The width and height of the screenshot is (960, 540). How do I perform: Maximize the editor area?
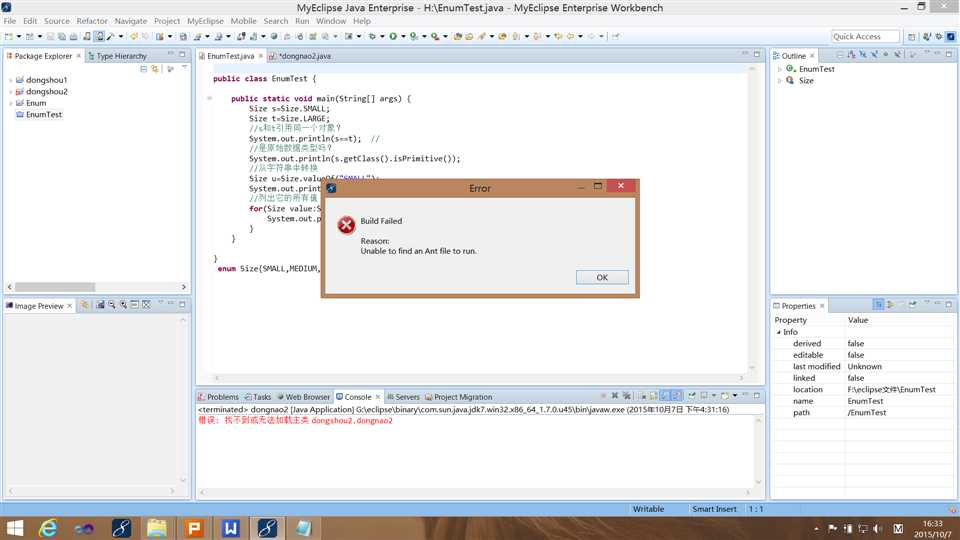pos(757,54)
